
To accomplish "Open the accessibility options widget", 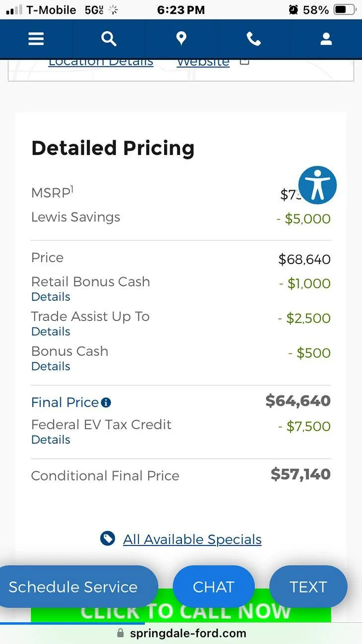I will (317, 185).
